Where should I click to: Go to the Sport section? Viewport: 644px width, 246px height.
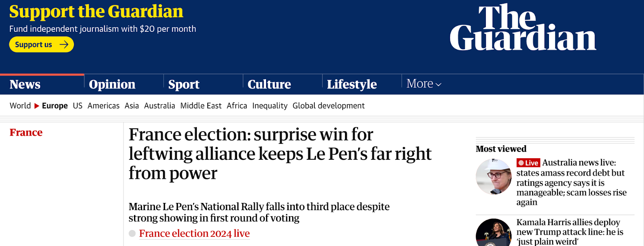coord(184,84)
